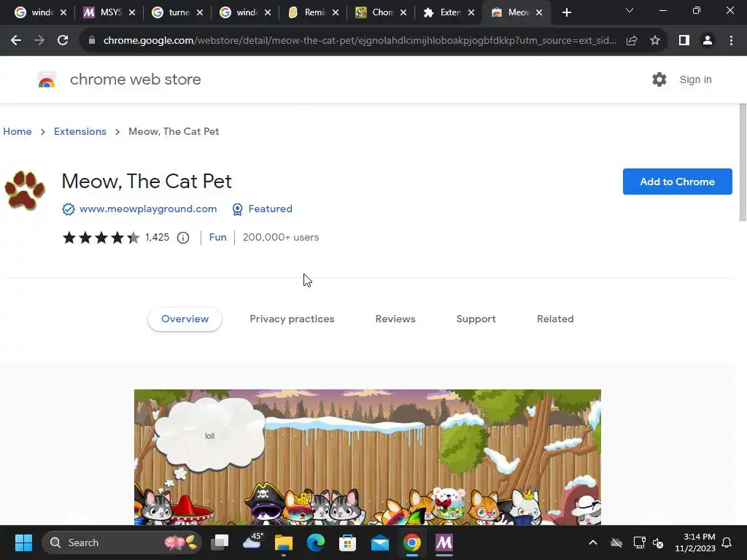Click the Featured badge icon
The height and width of the screenshot is (560, 747).
click(237, 209)
